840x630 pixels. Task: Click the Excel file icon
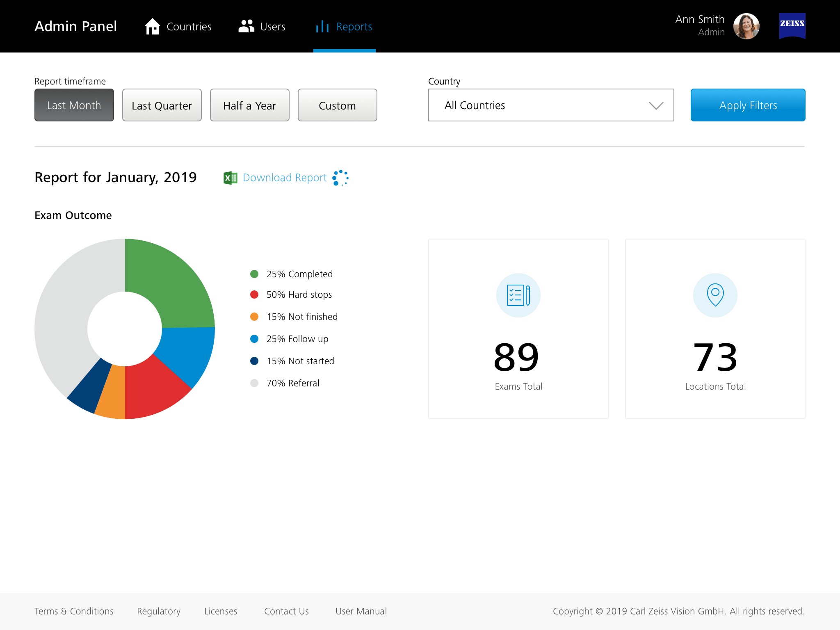point(230,178)
